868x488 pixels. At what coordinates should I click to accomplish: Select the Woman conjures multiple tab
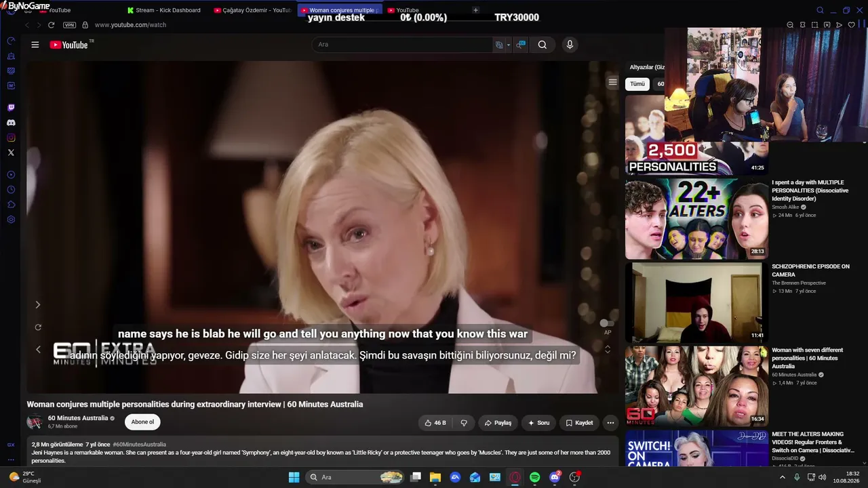pos(340,10)
